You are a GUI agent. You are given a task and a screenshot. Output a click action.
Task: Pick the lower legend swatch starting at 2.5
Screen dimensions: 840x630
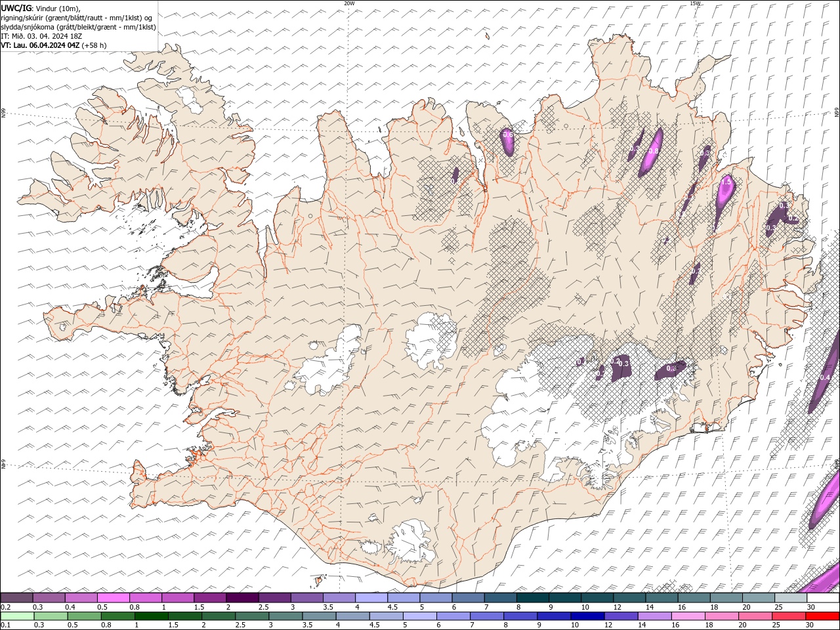click(x=253, y=616)
